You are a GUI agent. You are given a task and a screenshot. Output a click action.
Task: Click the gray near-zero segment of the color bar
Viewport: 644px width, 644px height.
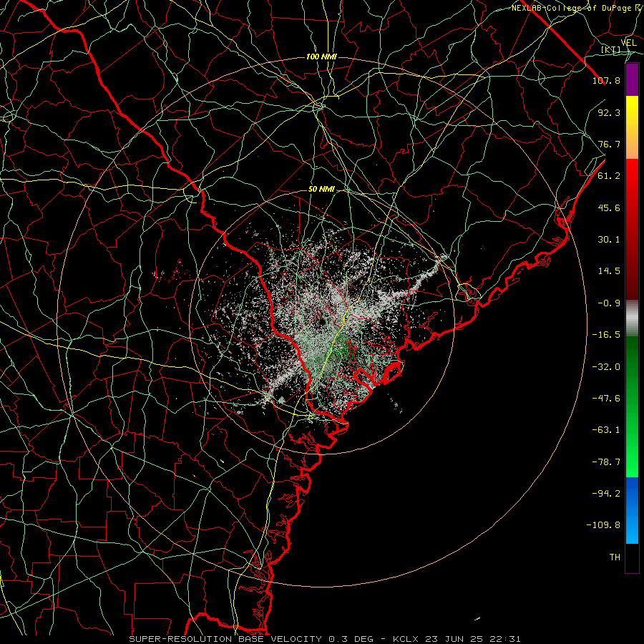[632, 318]
